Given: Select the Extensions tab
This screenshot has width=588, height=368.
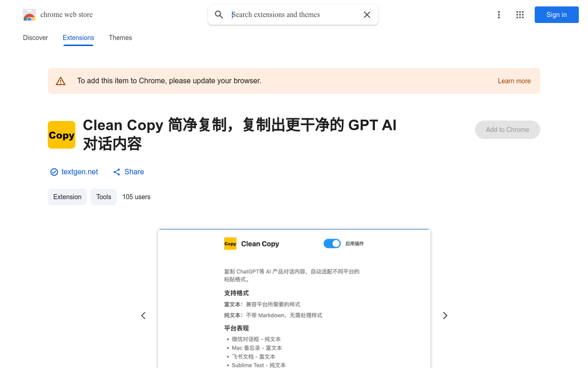Looking at the screenshot, I should tap(79, 38).
